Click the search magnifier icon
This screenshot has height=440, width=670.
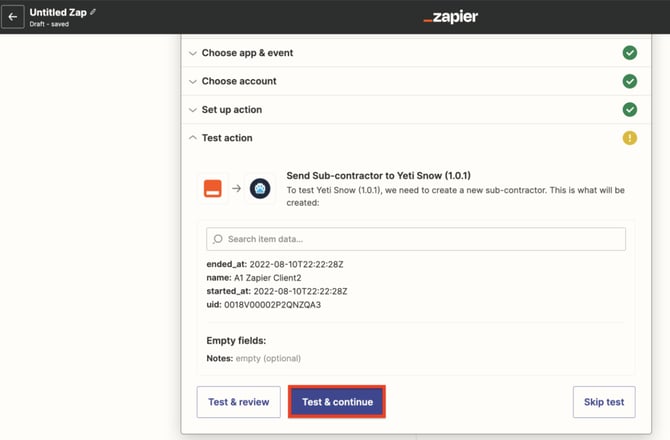tap(217, 239)
